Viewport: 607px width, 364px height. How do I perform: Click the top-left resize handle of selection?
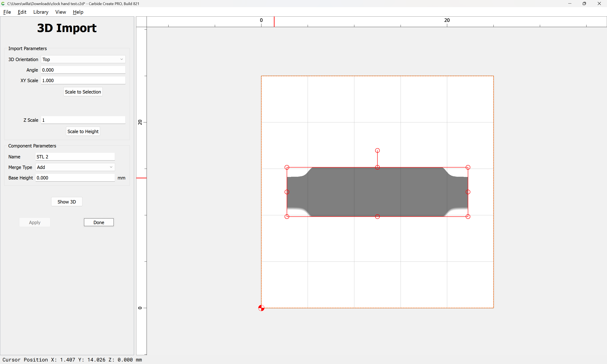[287, 167]
